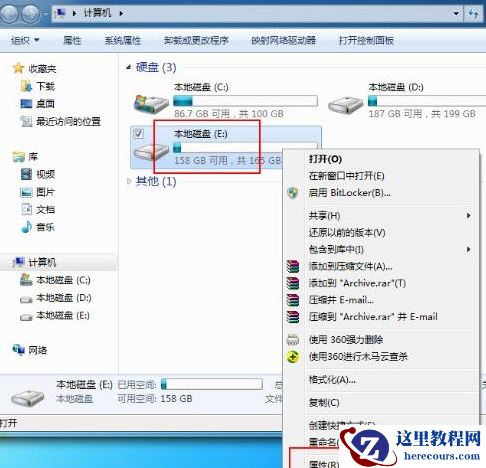486x468 pixels.
Task: Select 本地磁盘 (D:) in navigation tree
Action: pyautogui.click(x=55, y=298)
